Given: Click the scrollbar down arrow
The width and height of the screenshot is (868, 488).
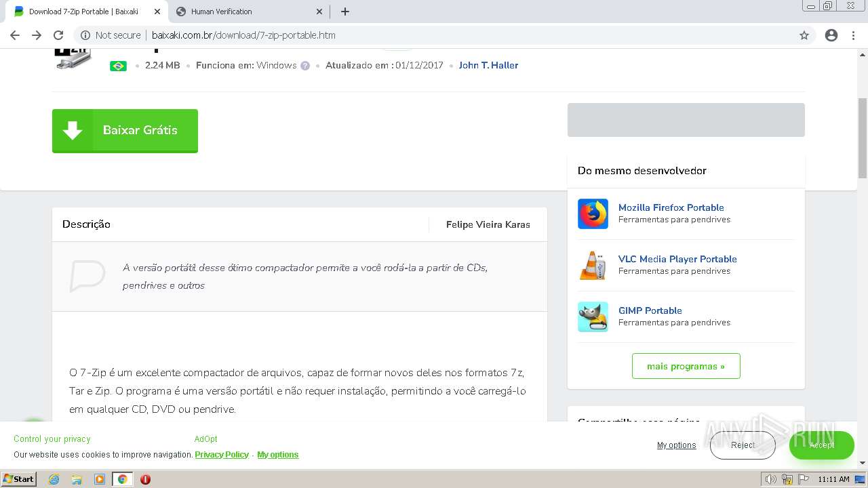Looking at the screenshot, I should (863, 462).
